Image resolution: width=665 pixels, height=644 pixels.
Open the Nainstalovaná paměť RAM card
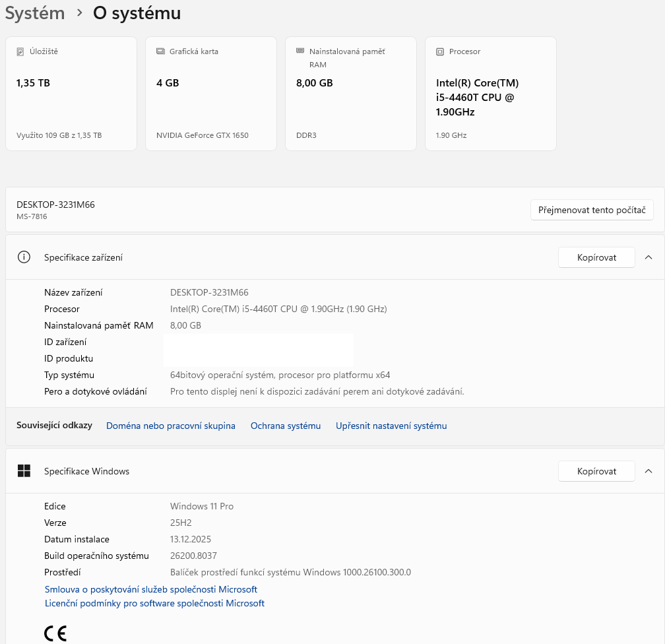click(351, 94)
